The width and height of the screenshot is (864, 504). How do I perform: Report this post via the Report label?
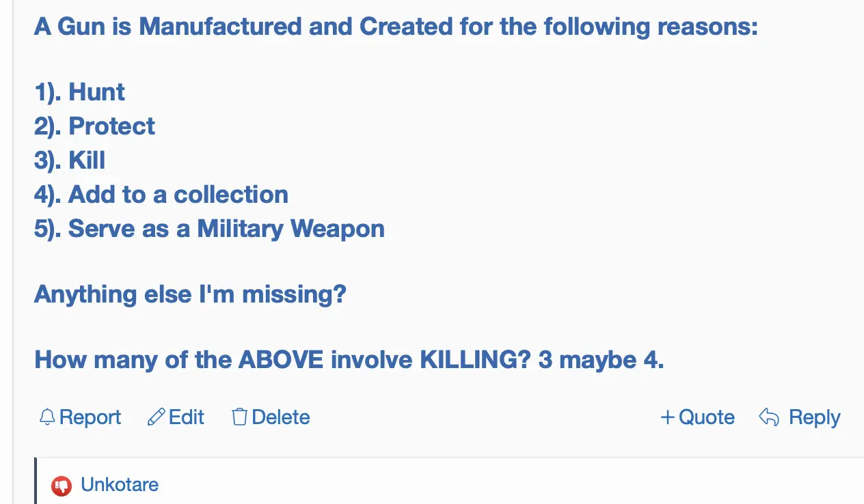click(90, 417)
